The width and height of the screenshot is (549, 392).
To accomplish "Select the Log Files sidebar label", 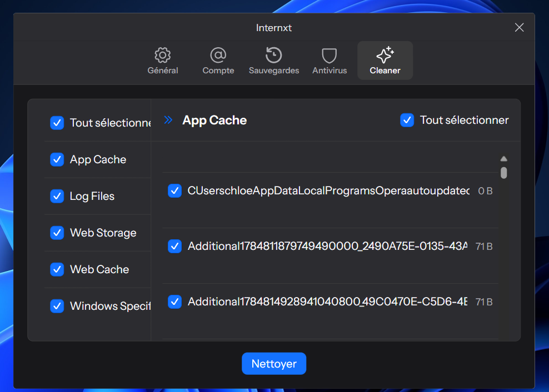I will [x=92, y=197].
